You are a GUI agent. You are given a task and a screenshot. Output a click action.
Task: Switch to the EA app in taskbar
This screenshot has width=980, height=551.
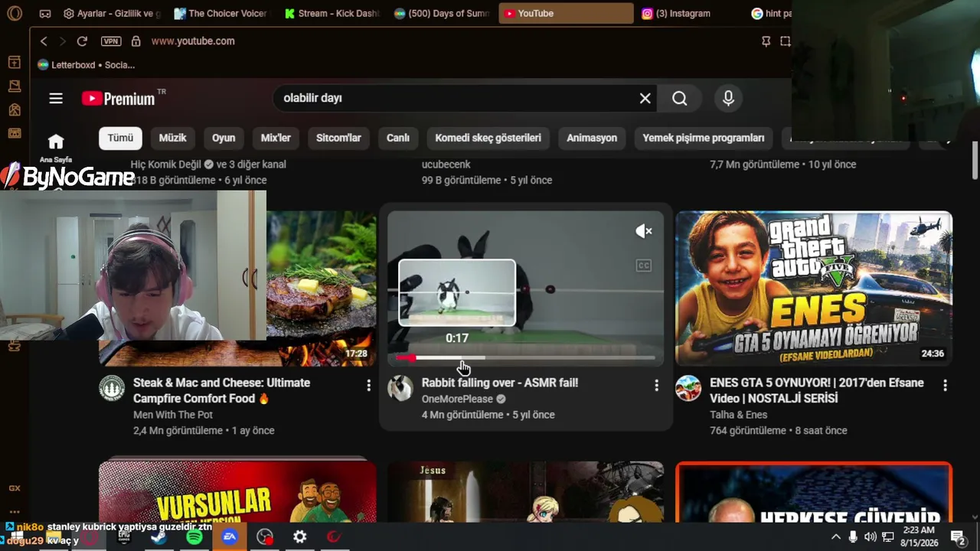pos(230,537)
